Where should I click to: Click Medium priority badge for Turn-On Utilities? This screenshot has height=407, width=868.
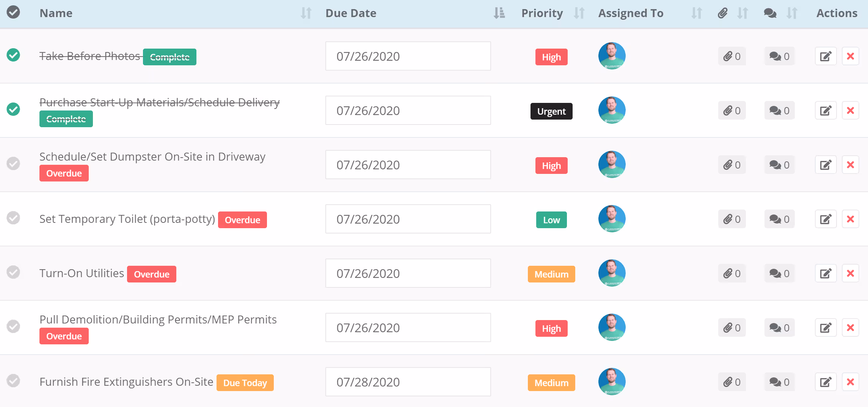click(551, 274)
